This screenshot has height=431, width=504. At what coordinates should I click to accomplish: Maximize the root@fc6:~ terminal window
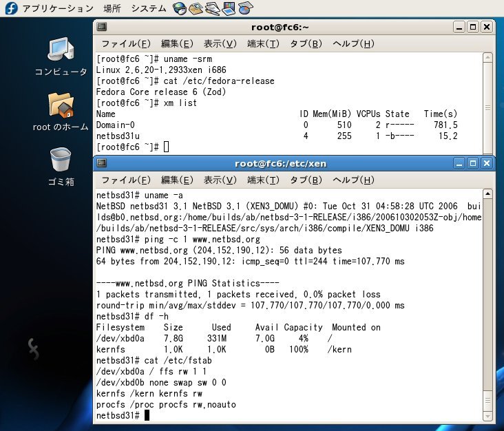[473, 27]
